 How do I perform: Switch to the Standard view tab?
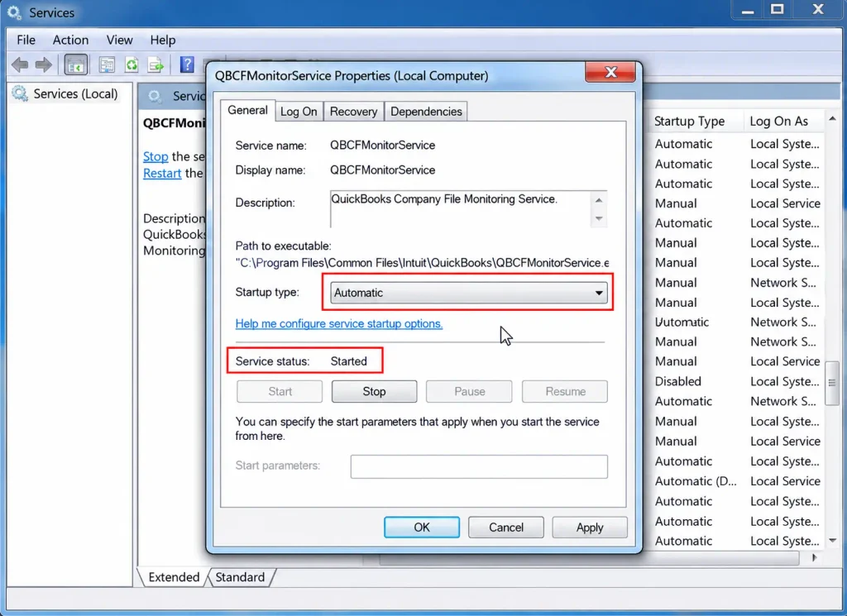241,577
